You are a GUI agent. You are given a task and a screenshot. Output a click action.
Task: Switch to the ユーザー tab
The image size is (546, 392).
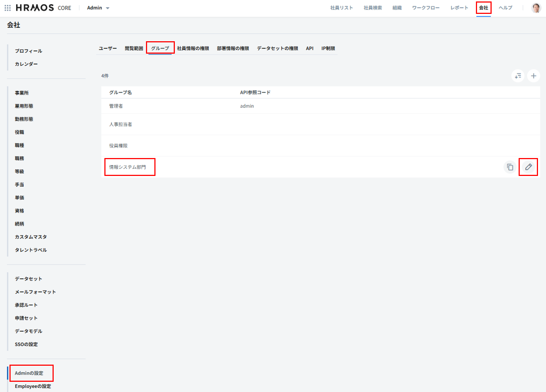click(108, 49)
